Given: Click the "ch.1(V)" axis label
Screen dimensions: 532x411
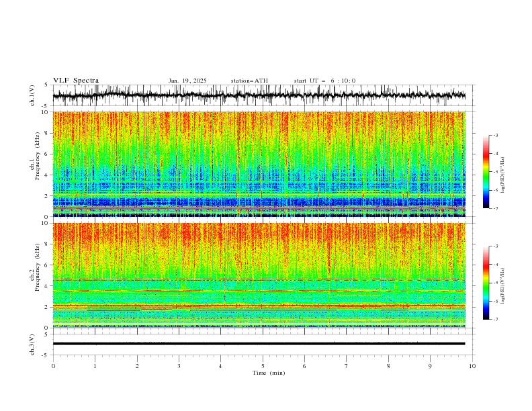Looking at the screenshot, I should pos(32,95).
